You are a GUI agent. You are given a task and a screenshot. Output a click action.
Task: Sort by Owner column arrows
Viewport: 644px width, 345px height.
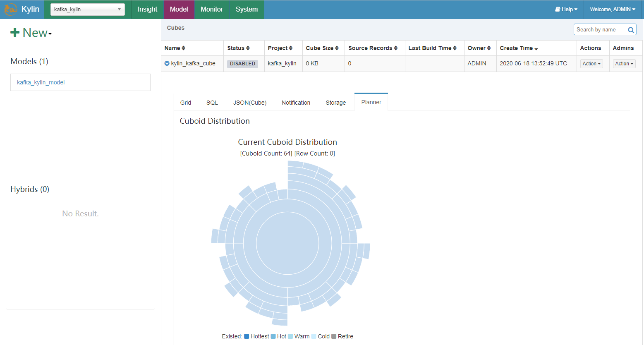[x=489, y=48]
